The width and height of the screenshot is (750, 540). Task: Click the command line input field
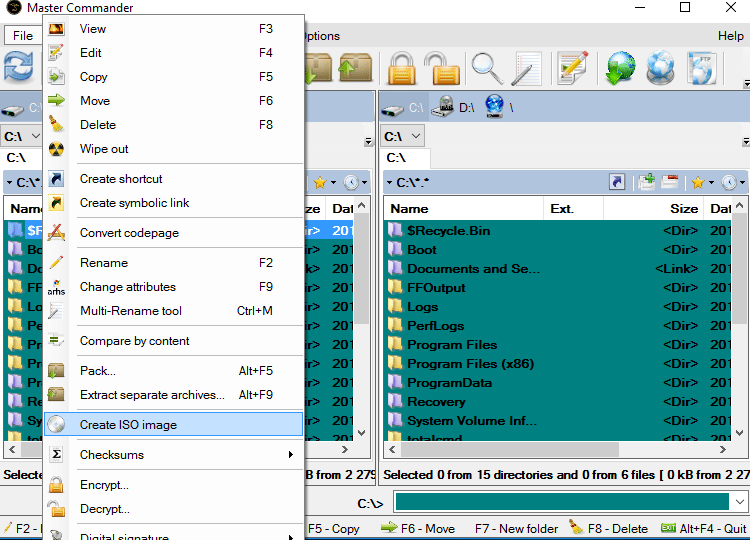coord(562,502)
